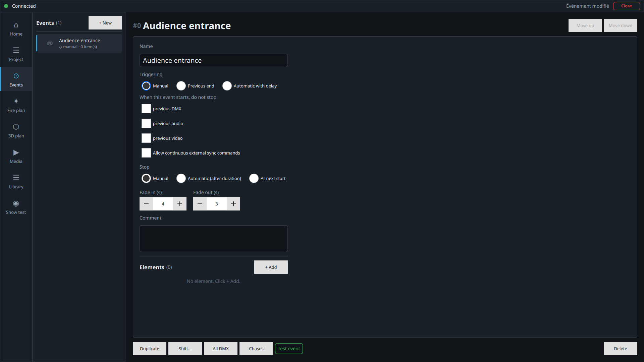Click the #0 Audience entrance title

click(x=182, y=26)
